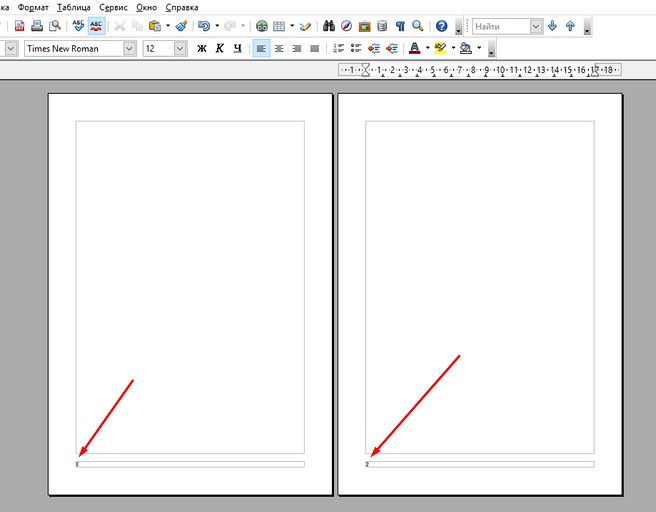Image resolution: width=656 pixels, height=512 pixels.
Task: Open the font color dropdown arrow
Action: (427, 48)
